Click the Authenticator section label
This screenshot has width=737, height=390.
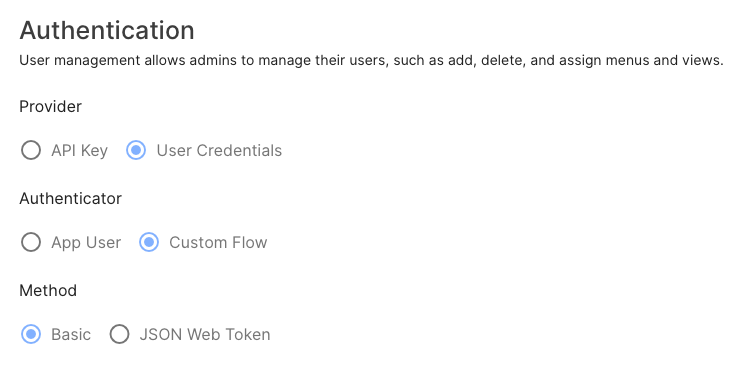tap(71, 199)
